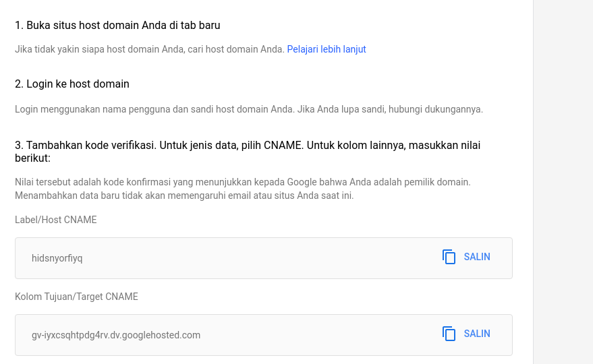Click the copy icon for Label/Host CNAME

pos(449,257)
